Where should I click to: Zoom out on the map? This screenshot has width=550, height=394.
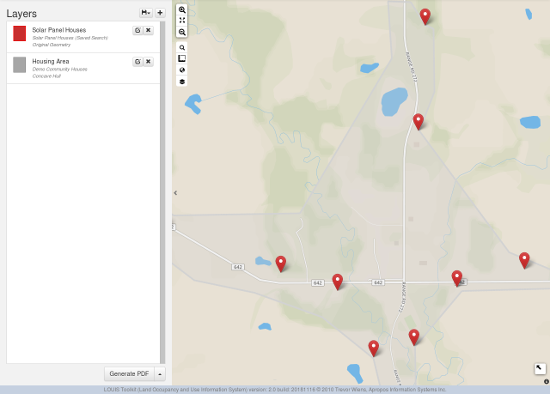182,32
